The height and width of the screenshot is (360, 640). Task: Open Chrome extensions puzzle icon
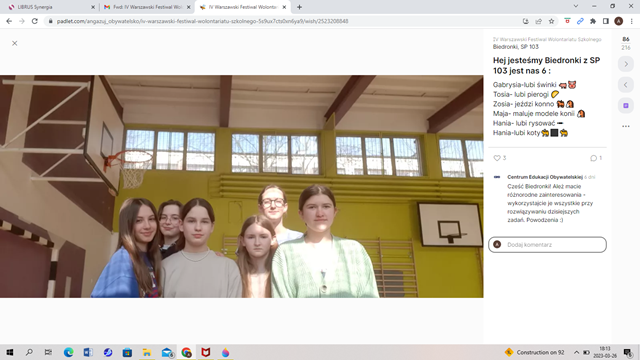click(593, 21)
